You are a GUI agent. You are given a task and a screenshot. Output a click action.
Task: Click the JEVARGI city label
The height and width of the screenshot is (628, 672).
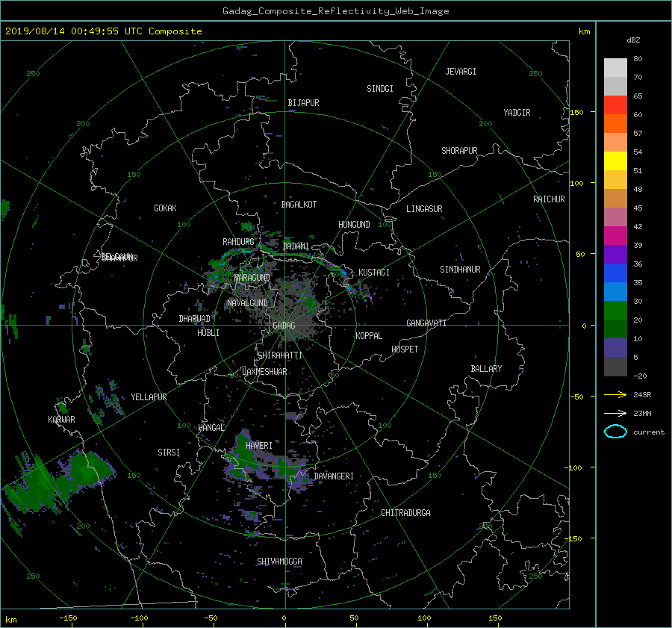point(461,72)
